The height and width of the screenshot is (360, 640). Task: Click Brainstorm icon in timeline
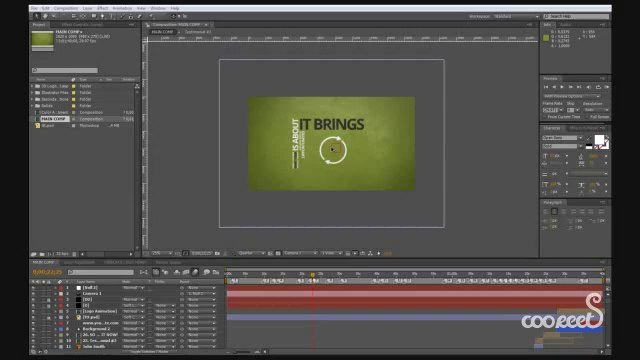(207, 272)
